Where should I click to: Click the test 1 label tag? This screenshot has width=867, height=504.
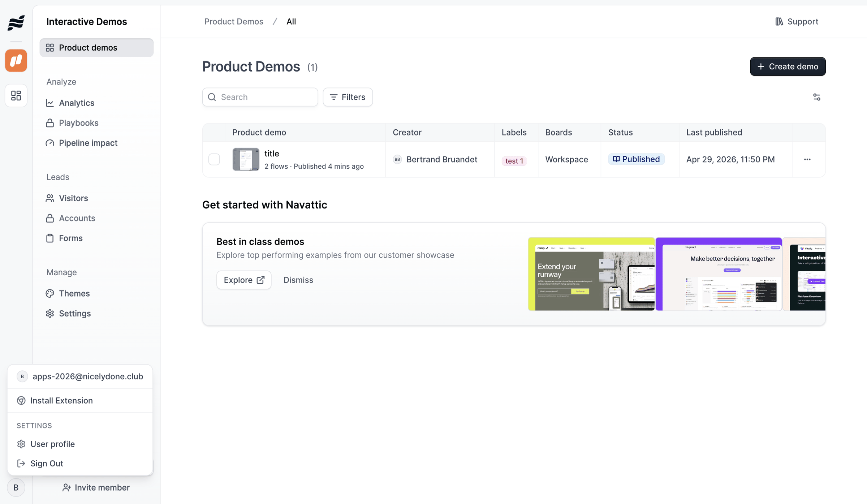pos(514,161)
